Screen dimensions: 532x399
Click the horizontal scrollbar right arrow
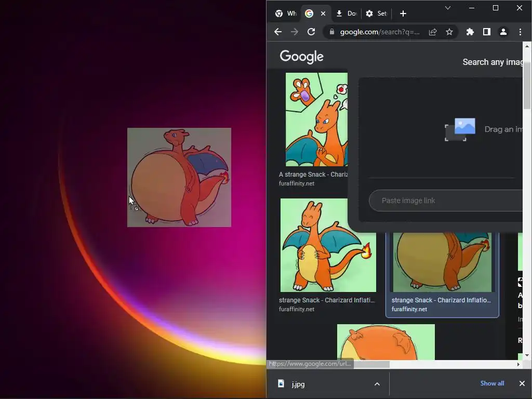pos(518,364)
